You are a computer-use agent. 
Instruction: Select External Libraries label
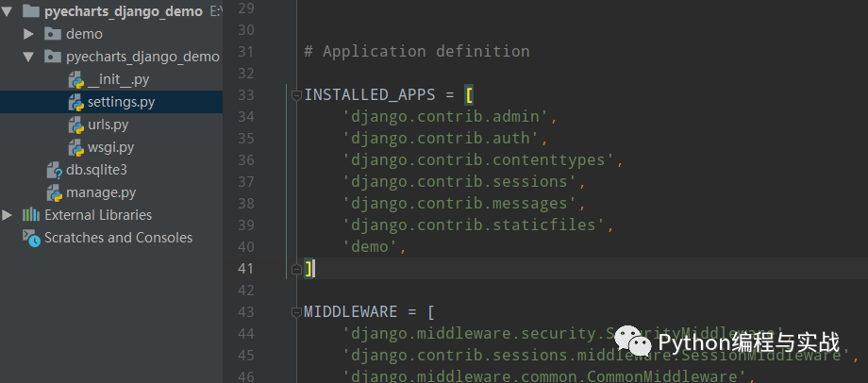point(98,215)
